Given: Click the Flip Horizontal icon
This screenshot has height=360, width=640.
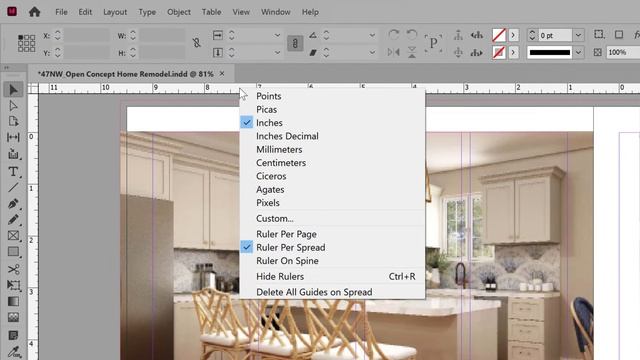Looking at the screenshot, I should point(393,52).
